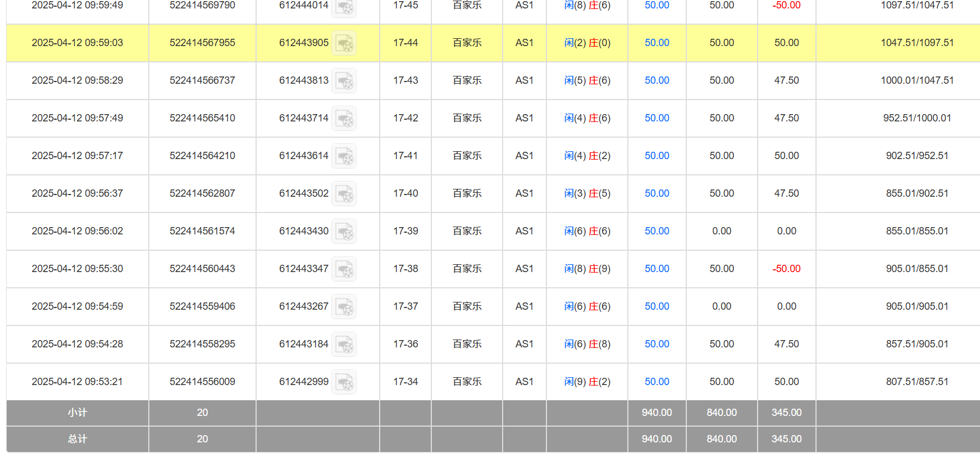Open the replay icon for 612443184
Image resolution: width=980 pixels, height=466 pixels.
344,345
